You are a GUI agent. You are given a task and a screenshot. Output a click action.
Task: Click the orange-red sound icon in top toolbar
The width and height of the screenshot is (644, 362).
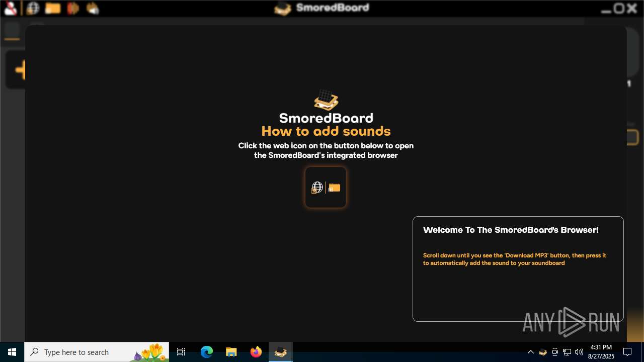pos(73,9)
